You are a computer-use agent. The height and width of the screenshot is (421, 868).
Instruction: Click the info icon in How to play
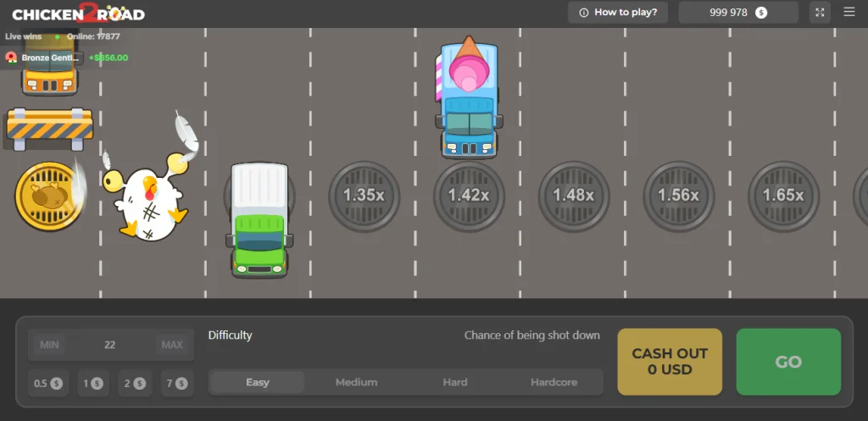583,12
